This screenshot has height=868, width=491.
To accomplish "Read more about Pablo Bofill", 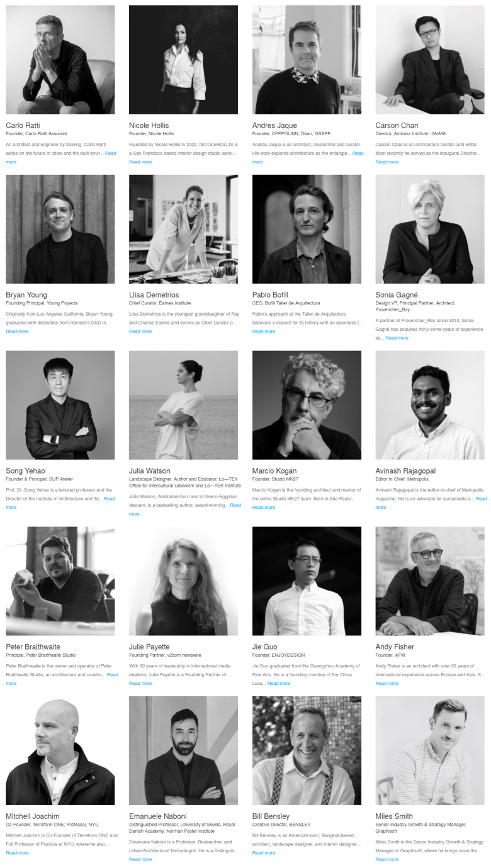I will point(264,331).
